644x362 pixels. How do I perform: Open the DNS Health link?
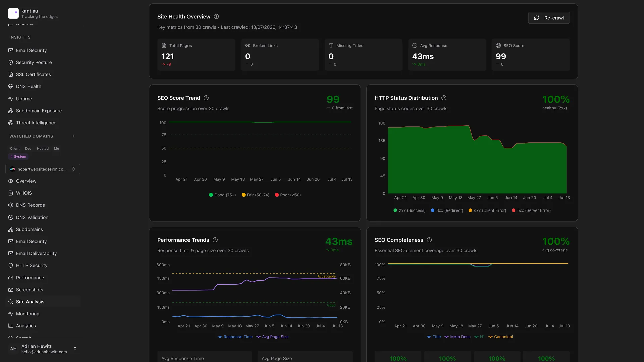(29, 86)
